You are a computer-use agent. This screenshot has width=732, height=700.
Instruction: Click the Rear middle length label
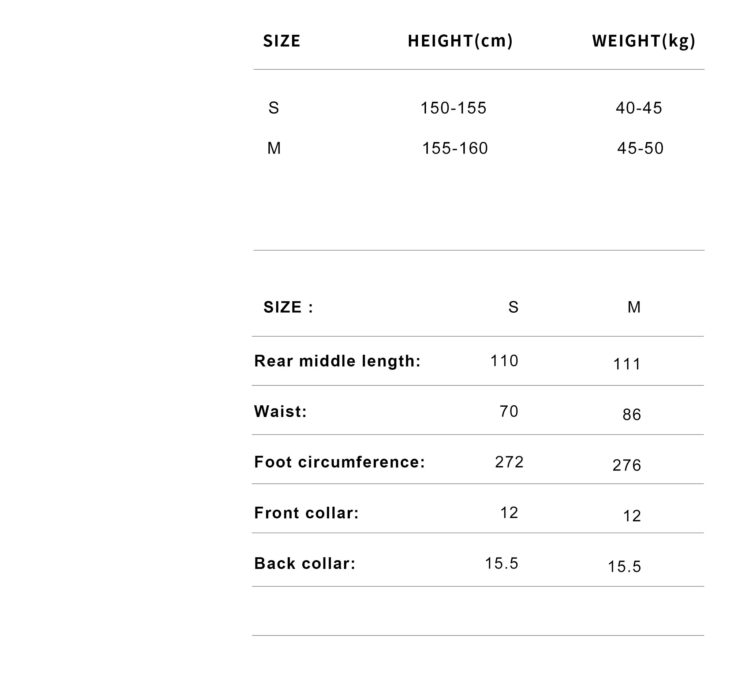337,361
